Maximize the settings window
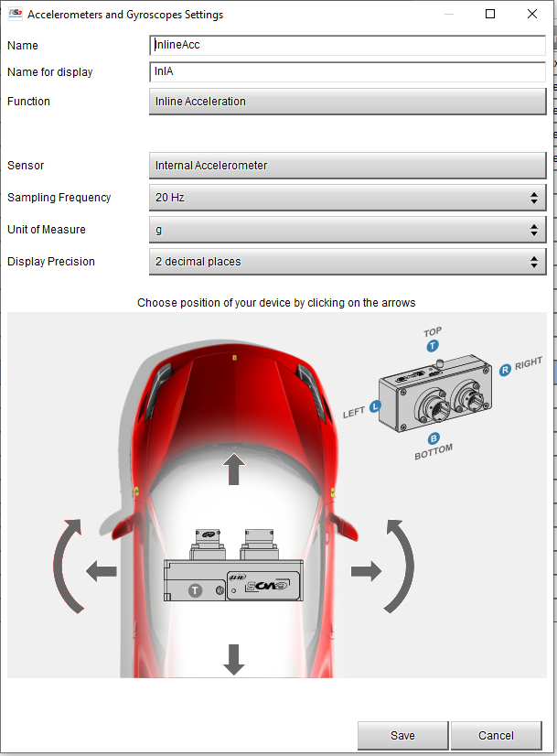The width and height of the screenshot is (557, 756). [x=490, y=15]
